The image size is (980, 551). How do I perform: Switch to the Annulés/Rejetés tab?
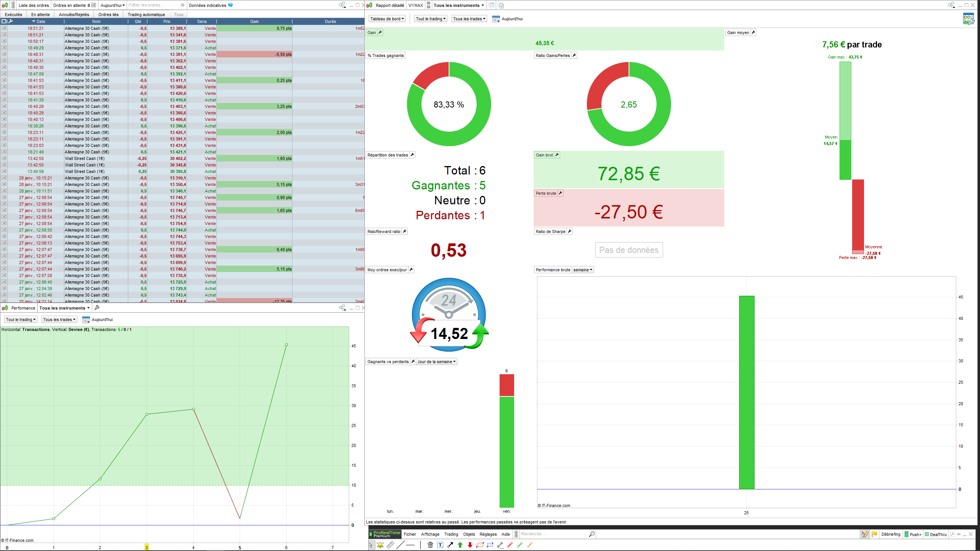(74, 15)
